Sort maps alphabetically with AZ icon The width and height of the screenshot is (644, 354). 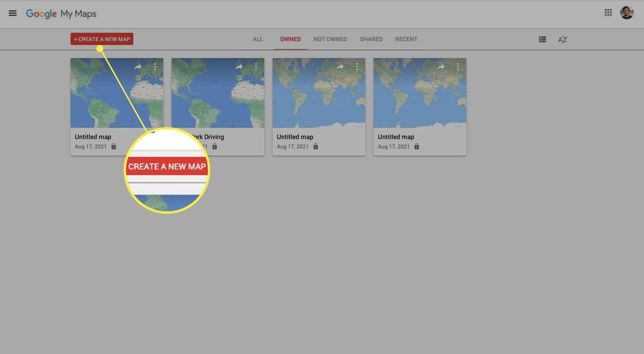click(563, 39)
